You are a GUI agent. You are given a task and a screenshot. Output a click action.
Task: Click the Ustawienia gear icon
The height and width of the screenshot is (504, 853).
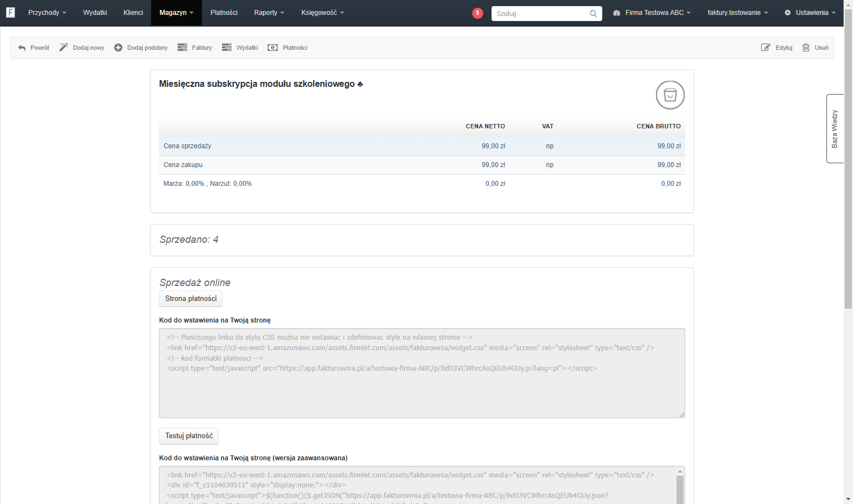click(788, 13)
